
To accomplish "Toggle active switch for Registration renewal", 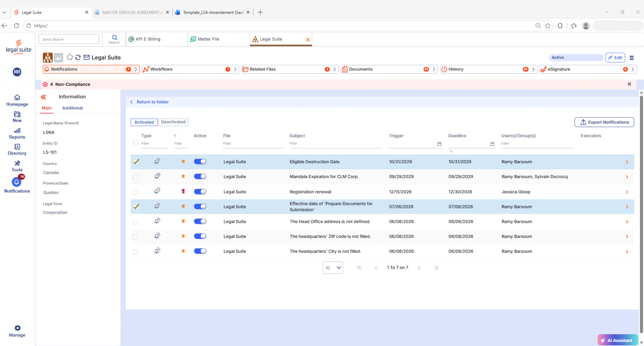I will (x=200, y=192).
